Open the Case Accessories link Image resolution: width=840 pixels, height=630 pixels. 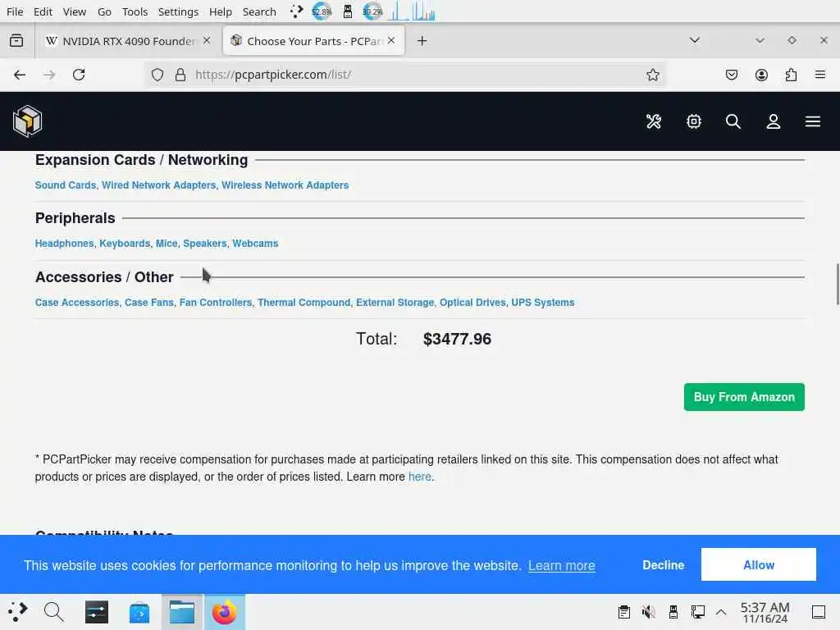[77, 303]
